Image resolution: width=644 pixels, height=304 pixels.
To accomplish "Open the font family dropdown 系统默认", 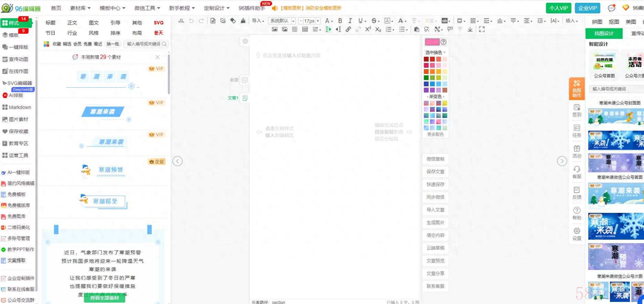I will click(x=282, y=21).
